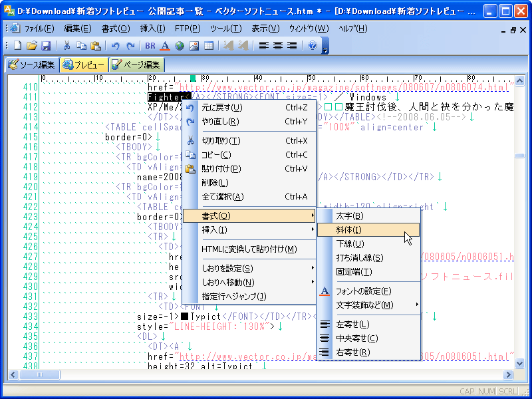Open the 表示(V) menu
532x399 pixels.
click(x=265, y=29)
